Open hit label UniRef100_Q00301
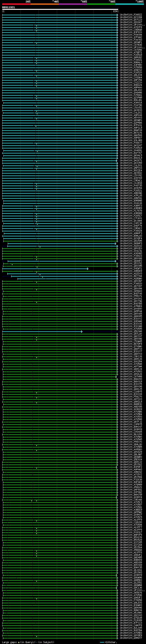The height and width of the screenshot is (644, 146). (x=131, y=299)
